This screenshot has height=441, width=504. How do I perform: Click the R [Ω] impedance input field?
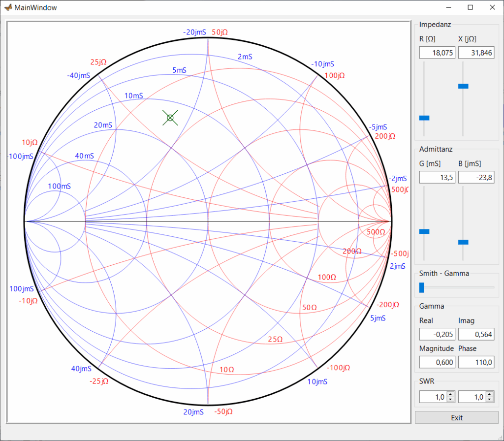pyautogui.click(x=437, y=53)
